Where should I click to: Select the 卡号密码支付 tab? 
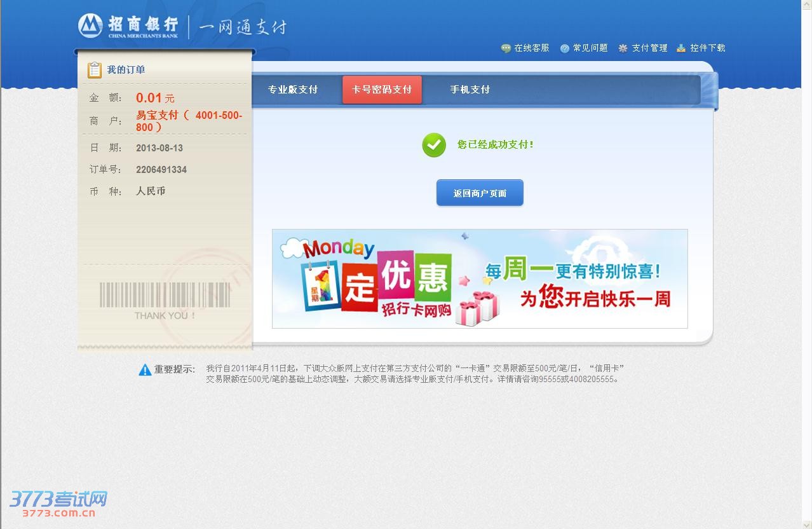click(382, 90)
